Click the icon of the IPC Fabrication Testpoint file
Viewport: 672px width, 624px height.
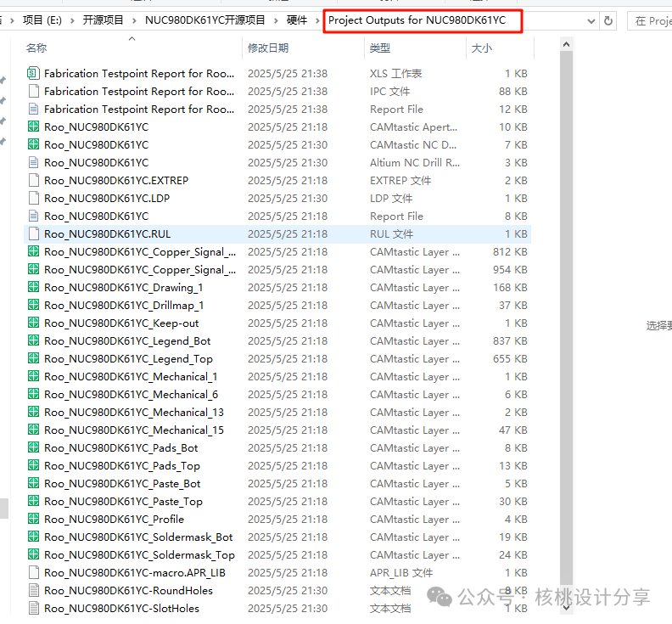33,92
